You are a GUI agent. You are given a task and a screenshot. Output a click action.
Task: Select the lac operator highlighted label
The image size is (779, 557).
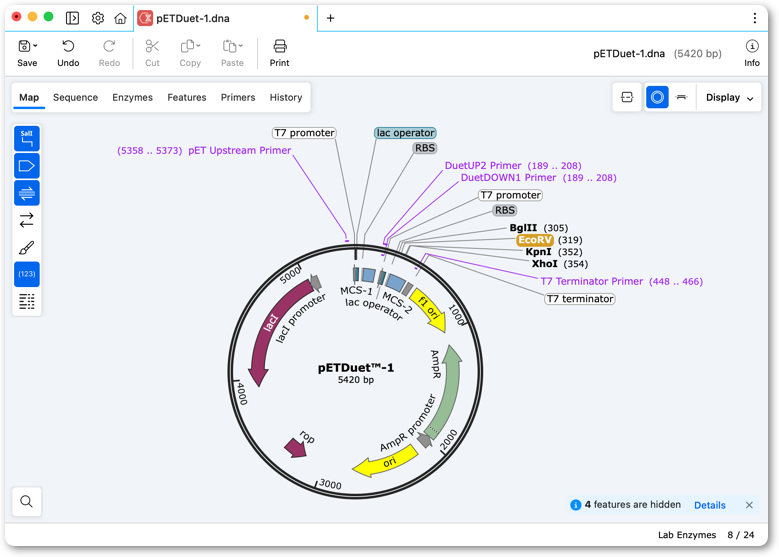click(x=405, y=133)
